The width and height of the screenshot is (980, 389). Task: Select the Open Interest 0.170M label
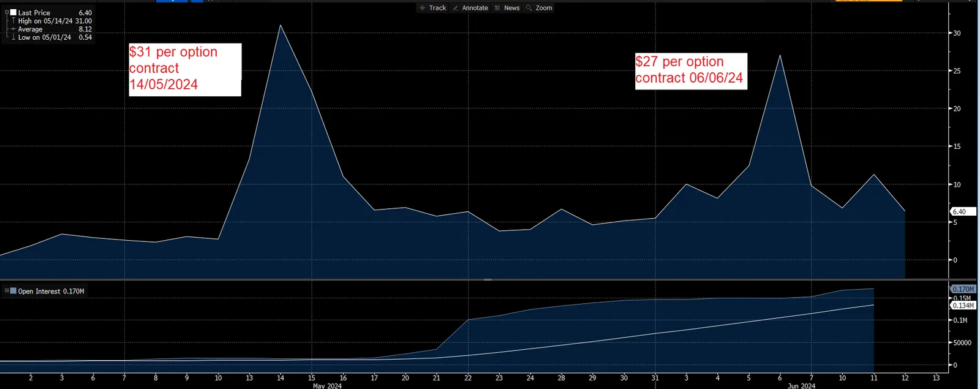[51, 292]
